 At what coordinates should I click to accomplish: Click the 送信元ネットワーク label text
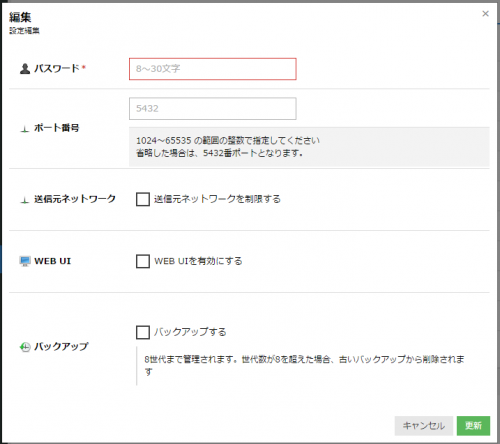[x=75, y=199]
